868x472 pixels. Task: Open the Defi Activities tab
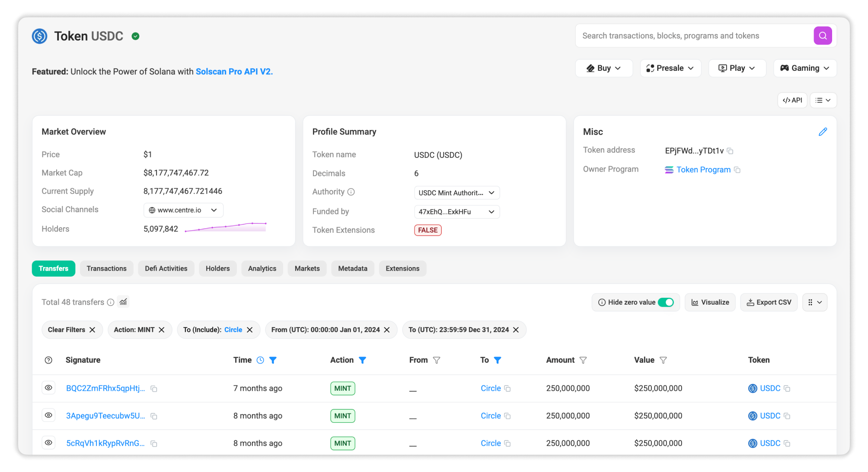(x=166, y=268)
